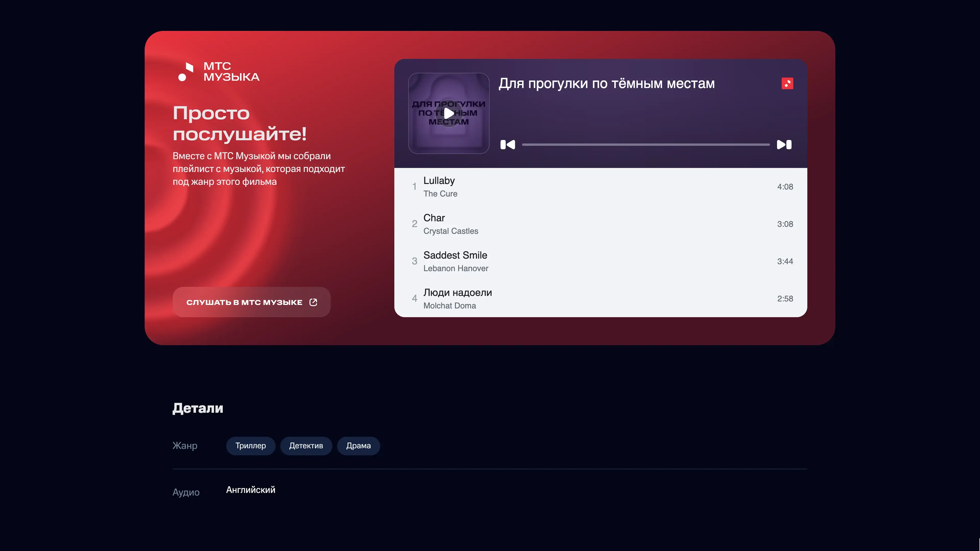Select the track 'Люди надоели' by Molchat Doma
The width and height of the screenshot is (980, 551).
point(457,293)
